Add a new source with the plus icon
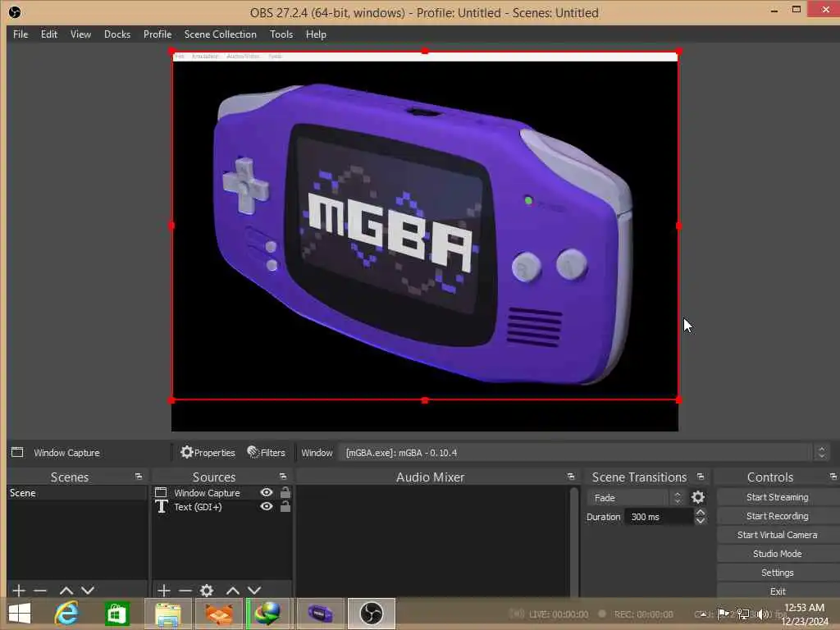The height and width of the screenshot is (630, 840). [x=164, y=591]
